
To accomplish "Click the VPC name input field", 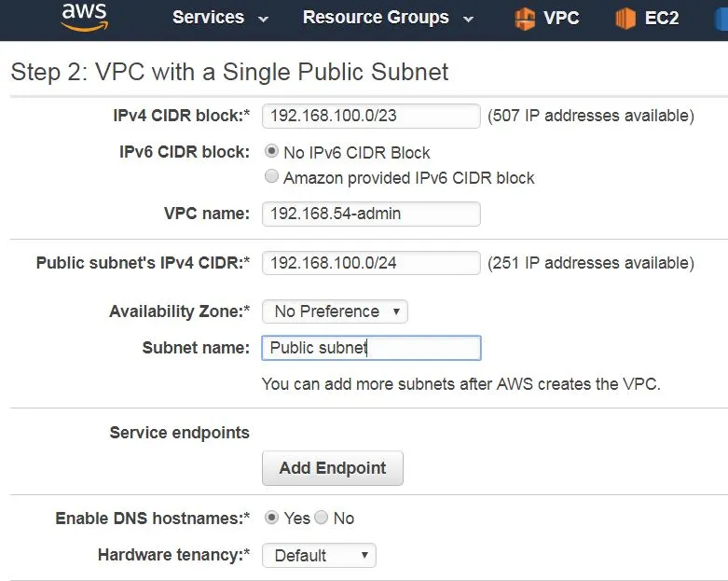I will [371, 214].
